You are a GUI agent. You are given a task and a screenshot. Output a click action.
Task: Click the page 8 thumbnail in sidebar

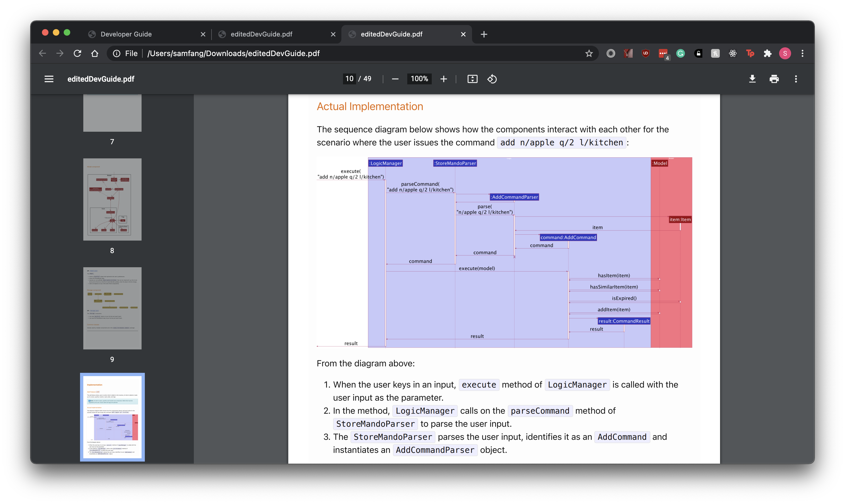[112, 199]
